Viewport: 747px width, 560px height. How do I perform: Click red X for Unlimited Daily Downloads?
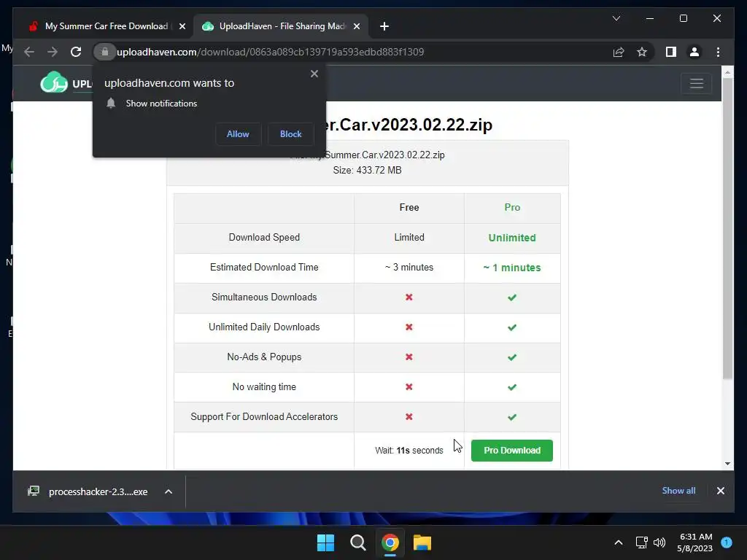coord(409,327)
